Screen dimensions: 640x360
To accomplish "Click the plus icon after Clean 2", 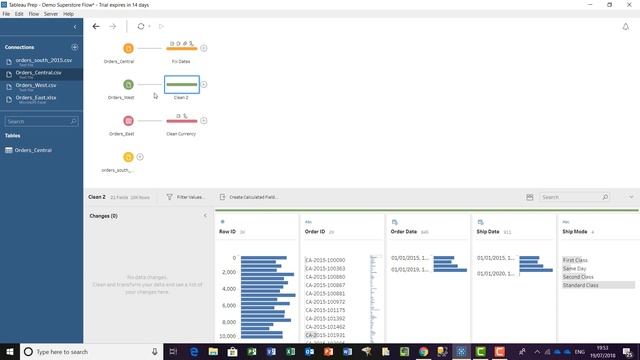I will 204,84.
